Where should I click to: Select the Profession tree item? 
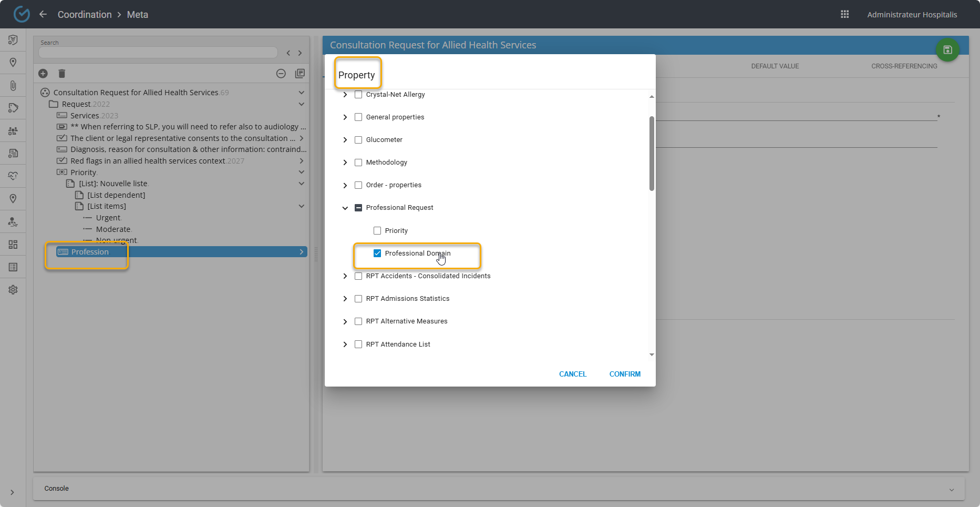[x=90, y=252]
